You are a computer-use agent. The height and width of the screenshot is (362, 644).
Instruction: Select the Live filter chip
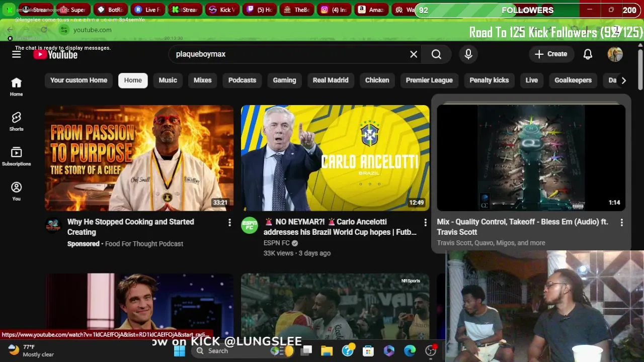point(532,80)
